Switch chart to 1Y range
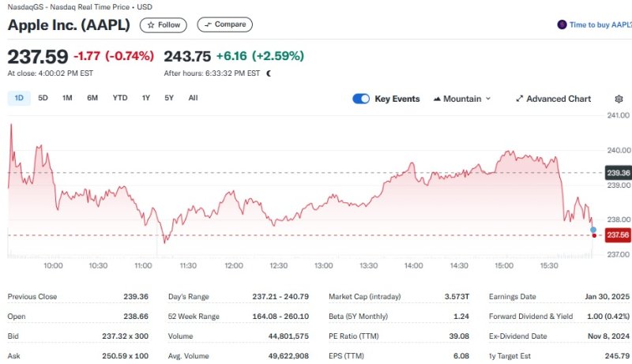Screen dimensions: 632x364 click(146, 98)
